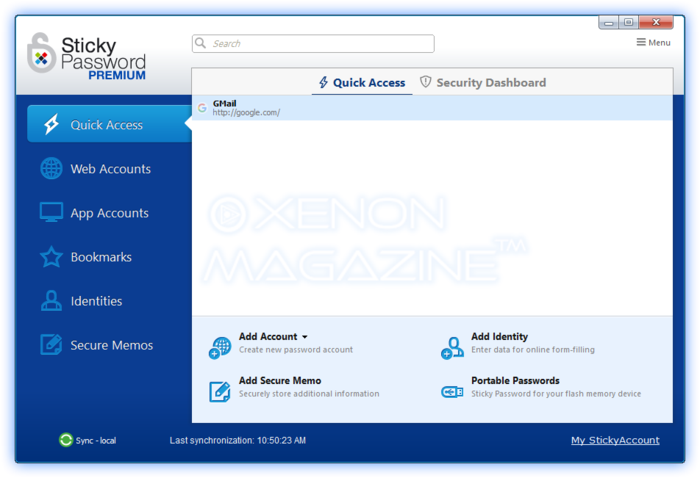Open Quick Access in the sidebar
This screenshot has width=700, height=478.
109,124
